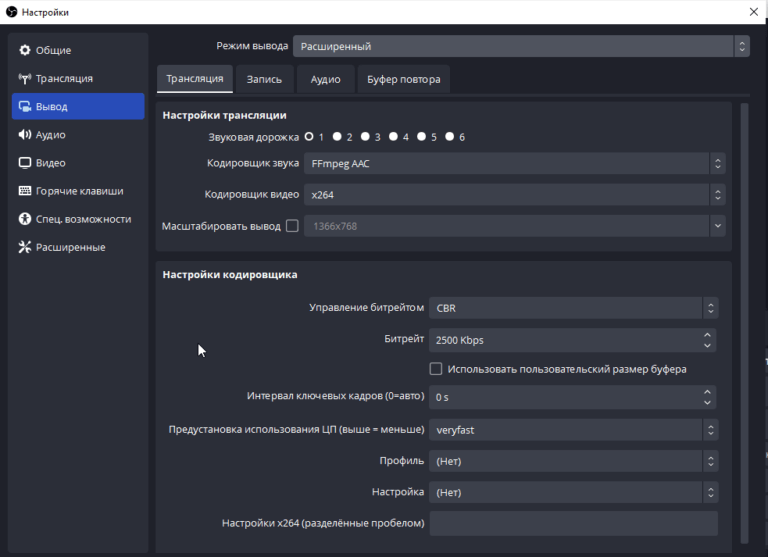Click the gear icon next to Общие

click(25, 50)
